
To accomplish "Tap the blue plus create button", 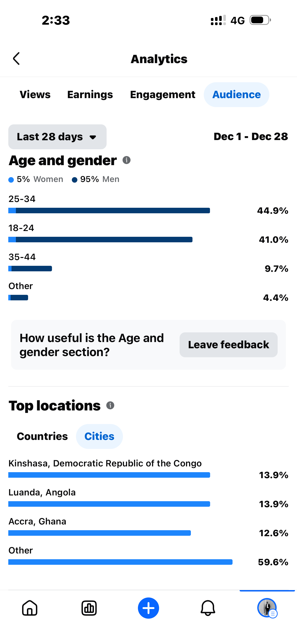I will pyautogui.click(x=148, y=608).
